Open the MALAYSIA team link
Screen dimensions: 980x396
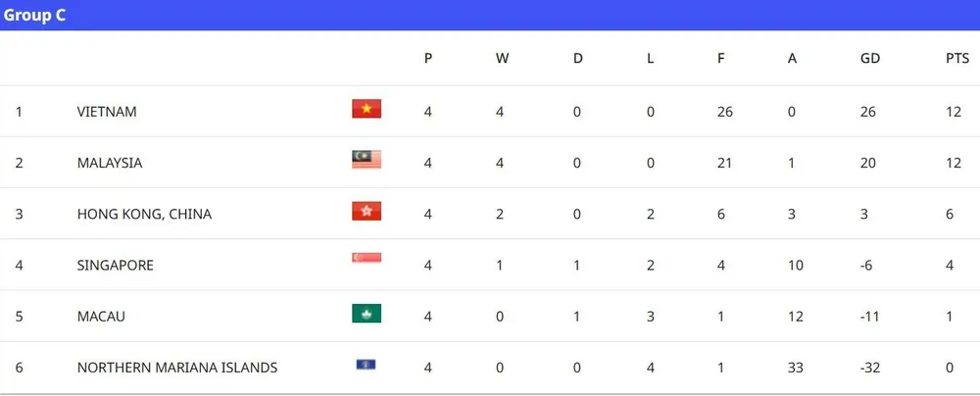110,163
